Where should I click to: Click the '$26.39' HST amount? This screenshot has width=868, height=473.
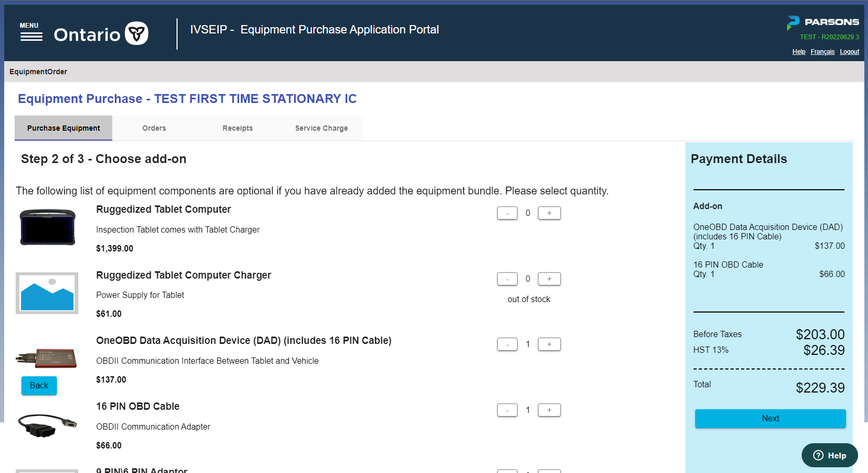(x=824, y=350)
